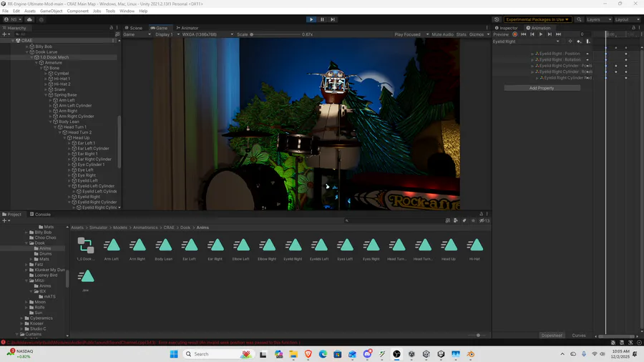Select the Arm Left animation asset
The image size is (644, 362).
pyautogui.click(x=112, y=249)
